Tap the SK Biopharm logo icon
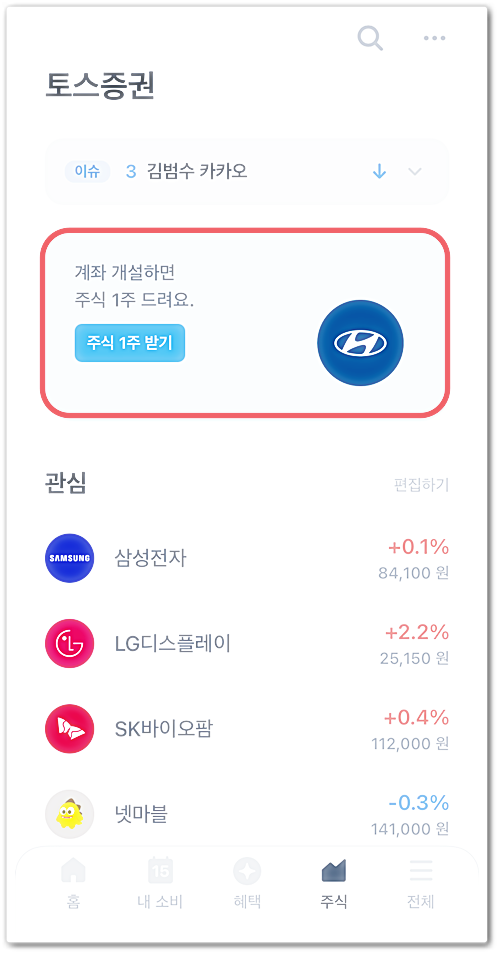Screen dimensions: 500x955 click(70, 728)
